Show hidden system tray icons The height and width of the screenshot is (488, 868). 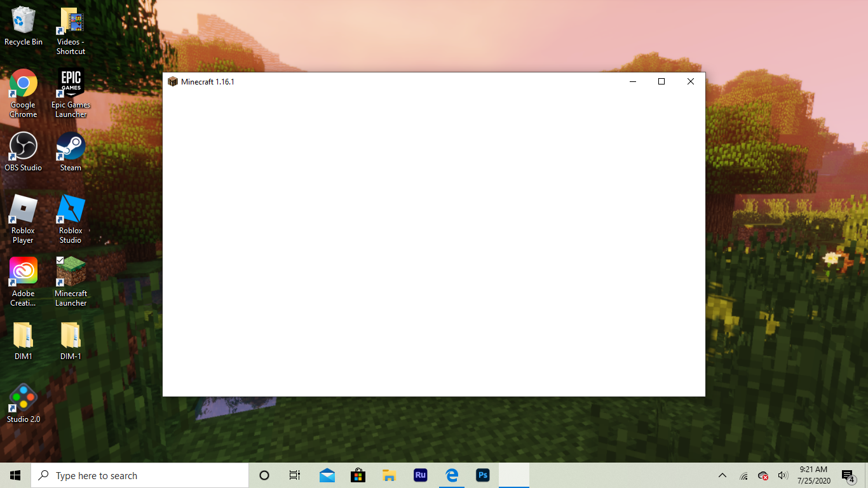pyautogui.click(x=722, y=475)
